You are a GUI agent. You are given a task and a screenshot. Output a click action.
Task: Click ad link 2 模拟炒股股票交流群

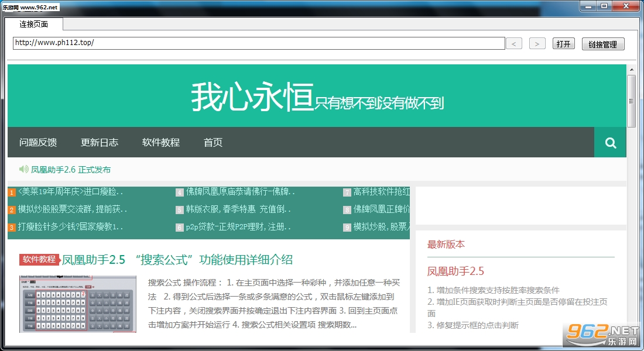tap(72, 209)
